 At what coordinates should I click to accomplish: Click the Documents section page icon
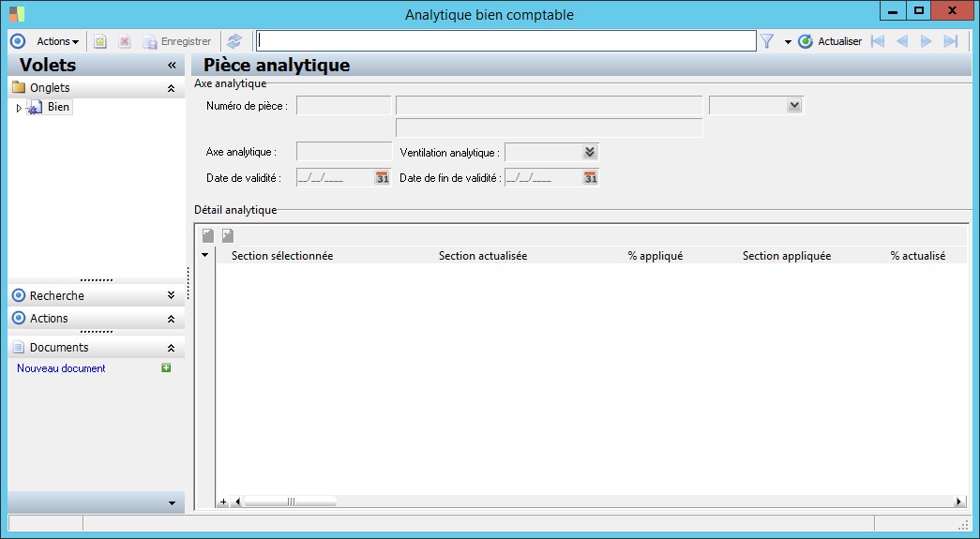coord(19,347)
